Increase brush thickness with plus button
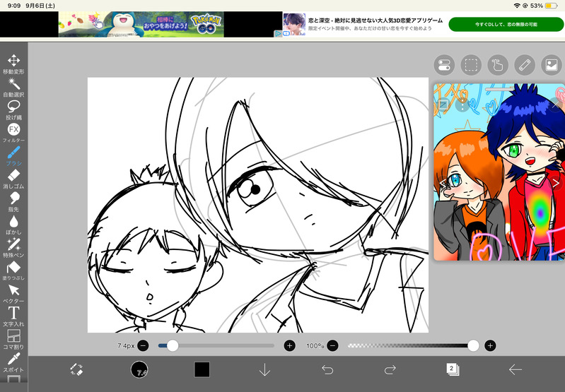This screenshot has height=392, width=565. (290, 346)
